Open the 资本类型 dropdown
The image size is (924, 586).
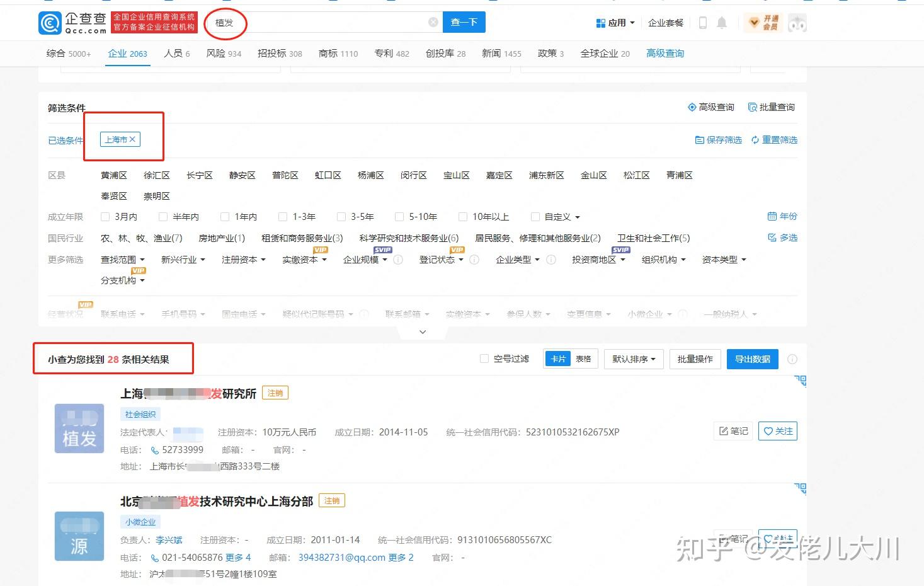coord(724,260)
